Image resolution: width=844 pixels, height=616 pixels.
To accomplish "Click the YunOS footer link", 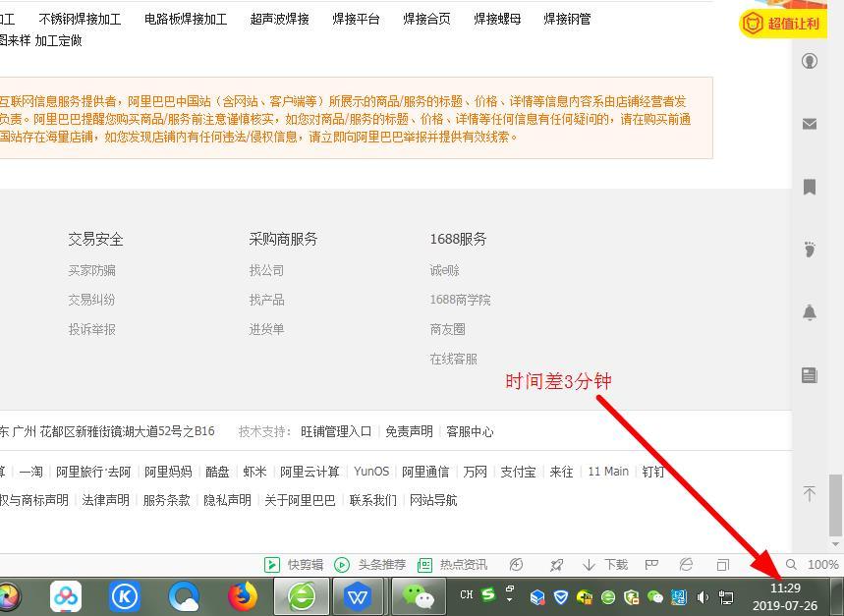I will [371, 472].
